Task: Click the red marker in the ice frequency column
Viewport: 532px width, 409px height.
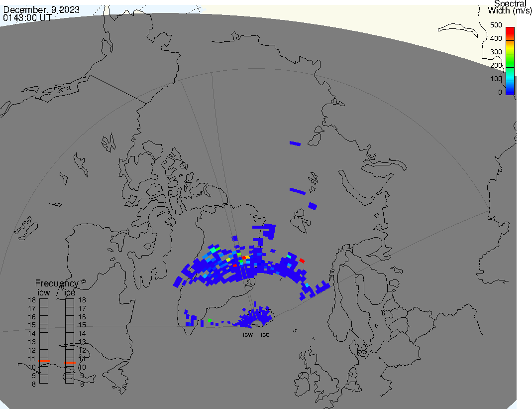Action: tap(70, 363)
